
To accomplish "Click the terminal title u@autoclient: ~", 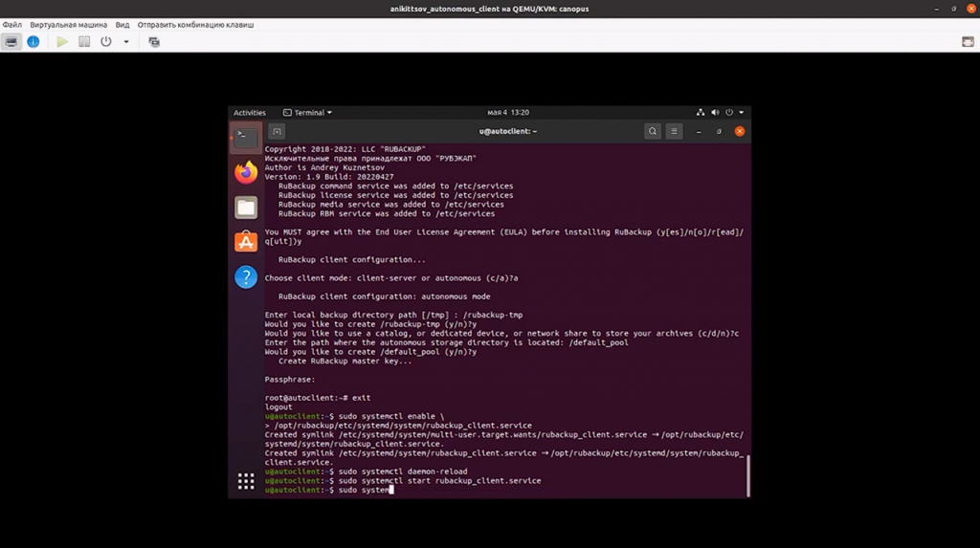I will click(x=507, y=131).
